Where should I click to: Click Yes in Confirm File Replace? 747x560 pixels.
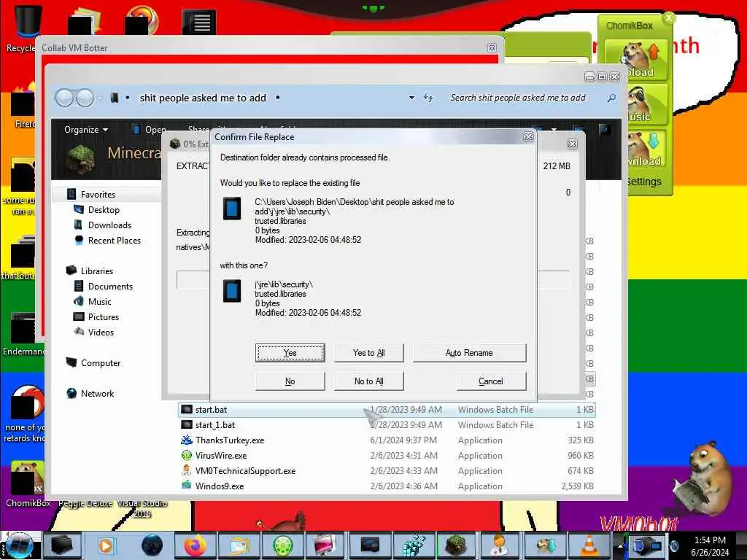coord(290,353)
